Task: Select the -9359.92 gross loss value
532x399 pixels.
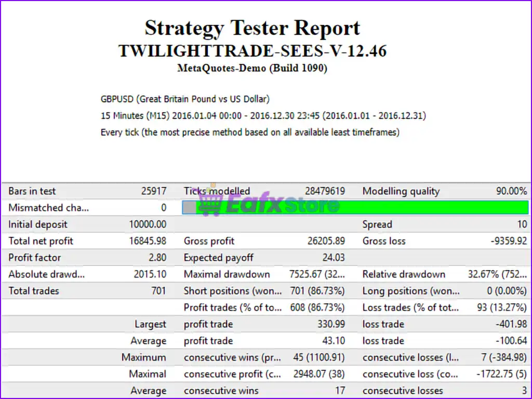Action: point(509,241)
